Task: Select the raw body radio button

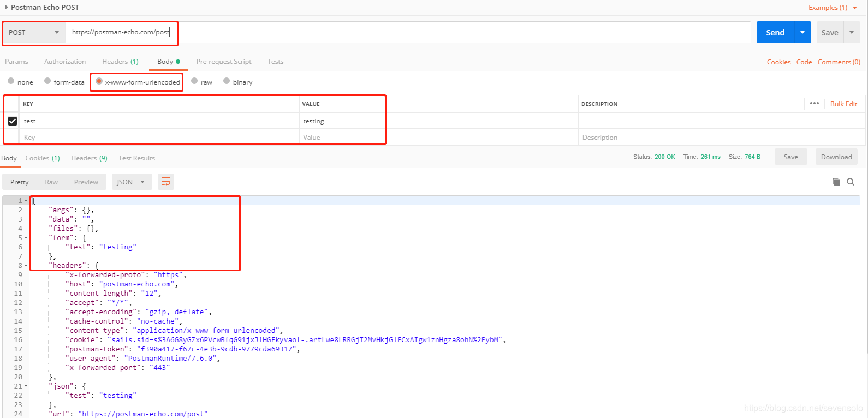Action: (194, 81)
